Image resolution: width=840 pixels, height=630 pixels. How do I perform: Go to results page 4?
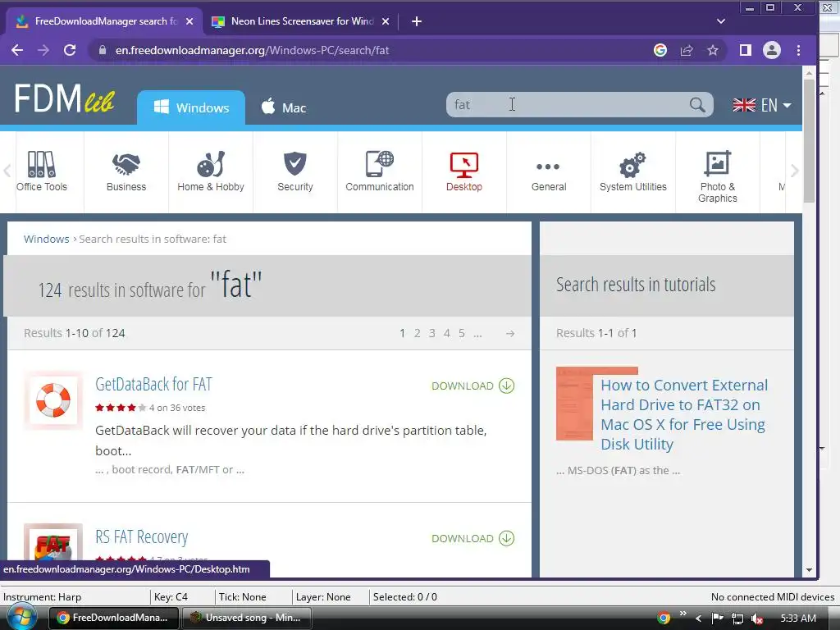pos(447,333)
